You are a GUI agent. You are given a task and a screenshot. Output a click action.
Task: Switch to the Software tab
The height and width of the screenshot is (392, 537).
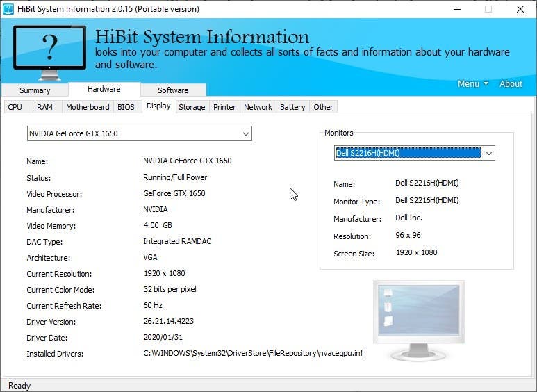point(173,90)
